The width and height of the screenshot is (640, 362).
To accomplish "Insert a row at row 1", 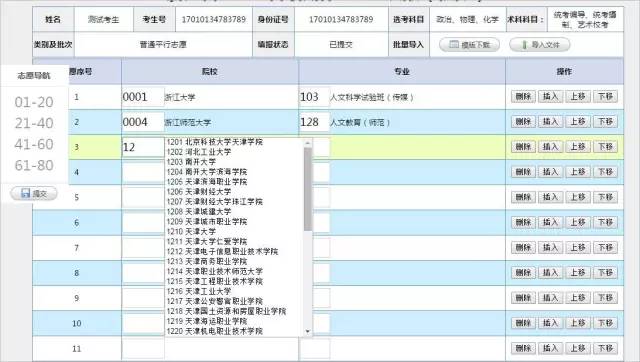I will point(550,97).
